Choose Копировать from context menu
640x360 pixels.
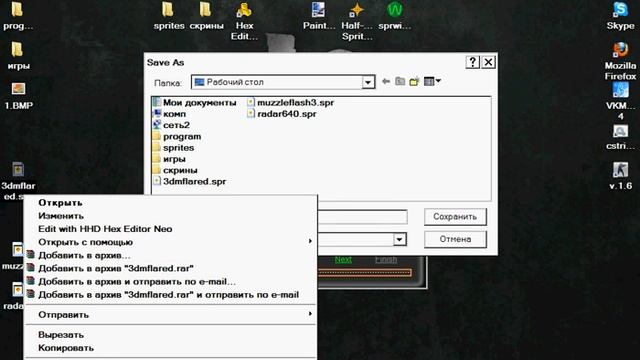[x=171, y=348]
